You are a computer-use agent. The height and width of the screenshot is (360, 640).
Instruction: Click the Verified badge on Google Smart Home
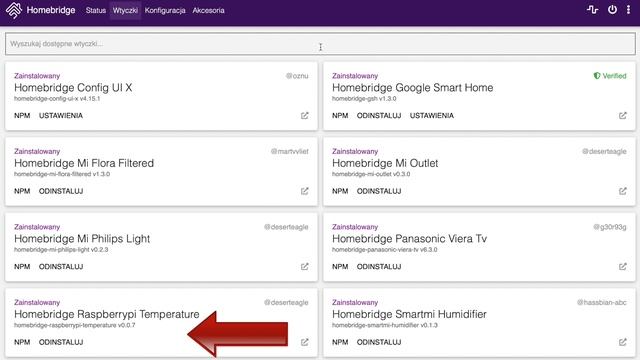coord(610,76)
